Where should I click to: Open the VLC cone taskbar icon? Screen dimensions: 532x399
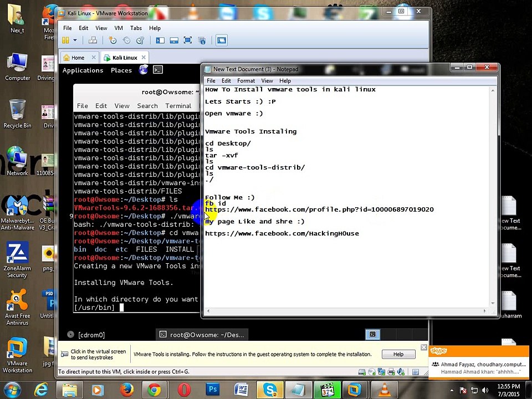(384, 390)
